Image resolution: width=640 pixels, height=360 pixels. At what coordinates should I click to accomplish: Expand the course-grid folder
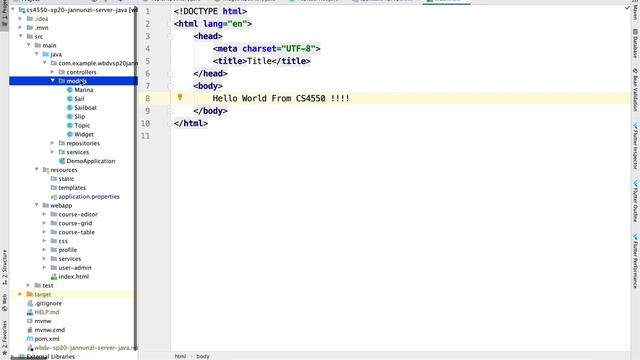point(44,223)
